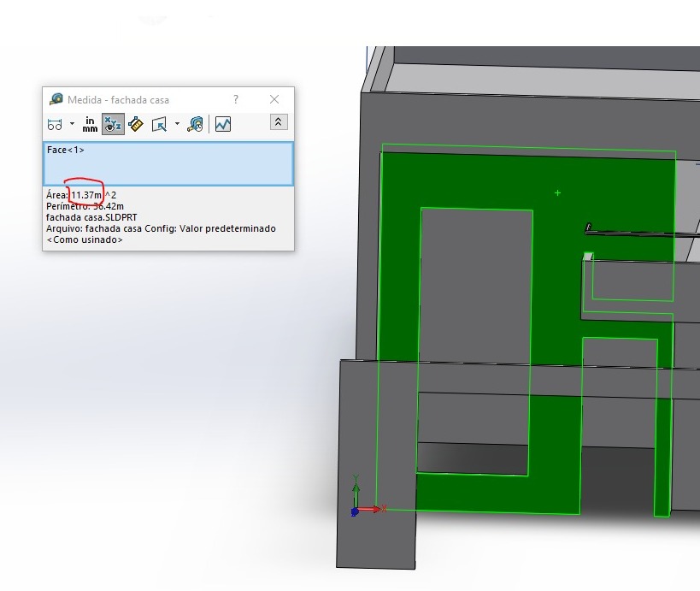700x591 pixels.
Task: Click the Perímetro measurement line
Action: point(85,206)
